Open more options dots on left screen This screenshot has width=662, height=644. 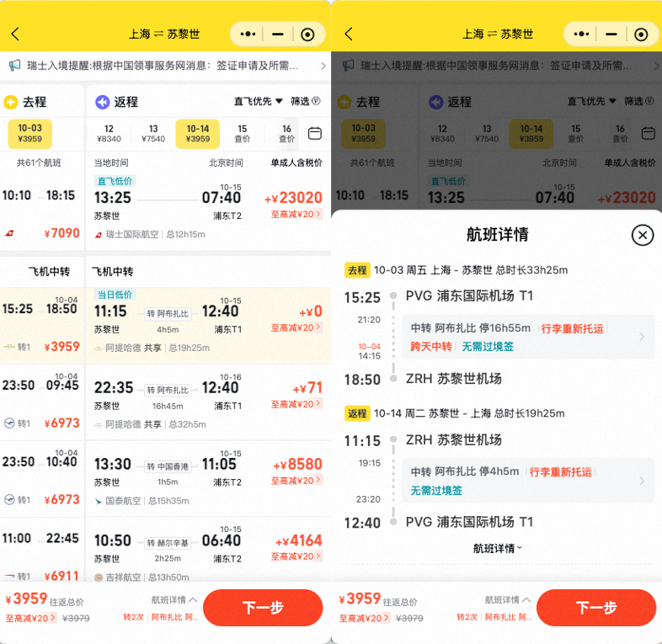coord(248,34)
